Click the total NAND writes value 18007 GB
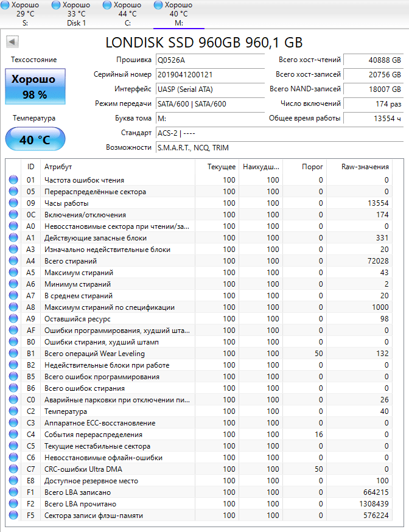 373,89
